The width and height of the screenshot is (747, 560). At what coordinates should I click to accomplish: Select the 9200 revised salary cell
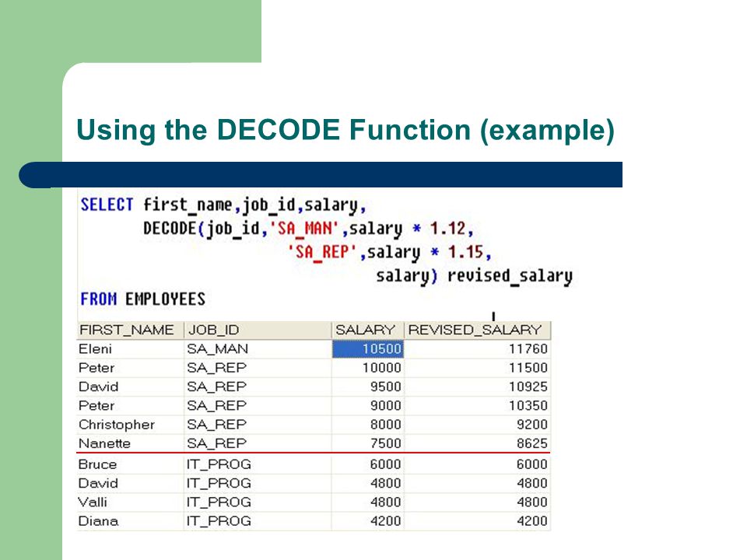[x=477, y=425]
